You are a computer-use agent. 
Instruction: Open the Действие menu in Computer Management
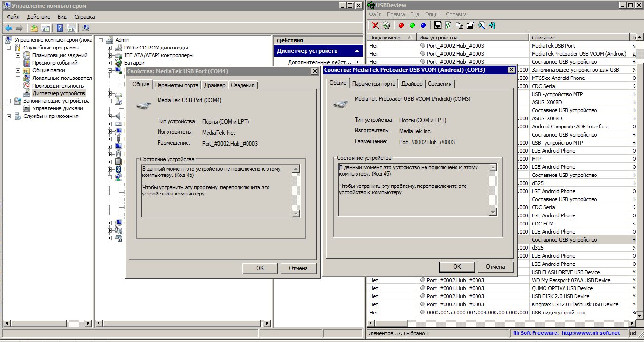pyautogui.click(x=39, y=17)
